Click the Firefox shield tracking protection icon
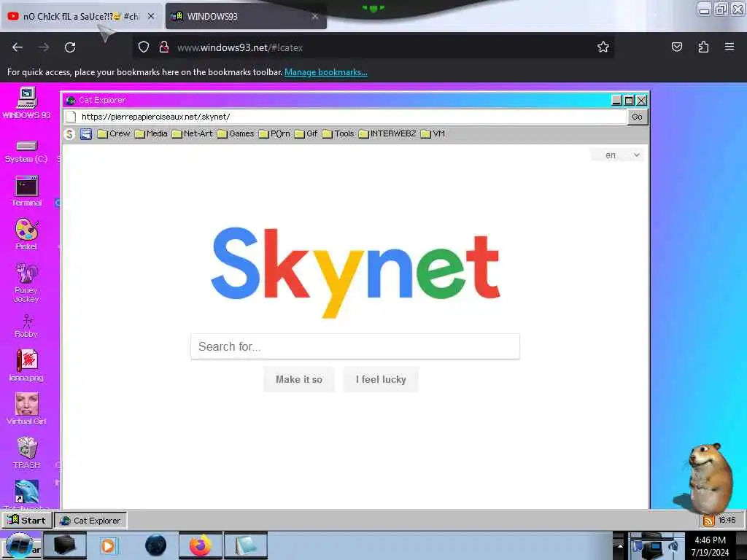Screen dimensions: 747x560 tap(144, 47)
